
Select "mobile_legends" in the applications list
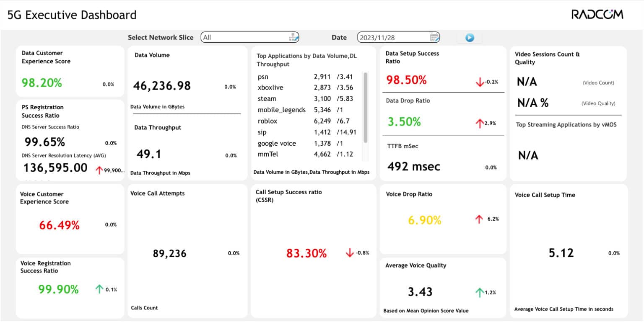coord(281,110)
